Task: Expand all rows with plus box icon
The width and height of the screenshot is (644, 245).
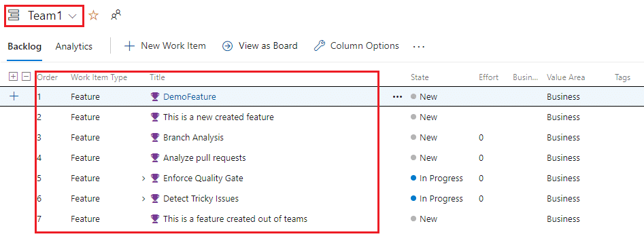Action: 13,77
